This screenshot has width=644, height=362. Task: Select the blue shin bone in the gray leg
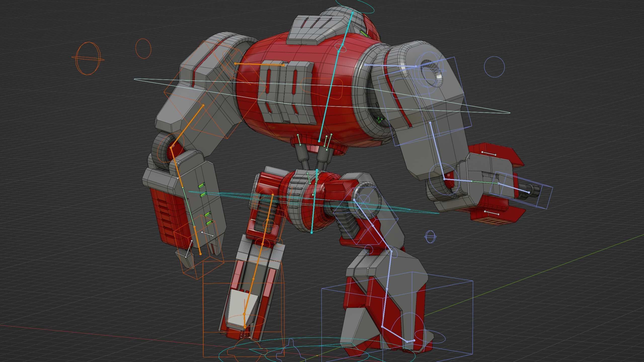(x=387, y=289)
